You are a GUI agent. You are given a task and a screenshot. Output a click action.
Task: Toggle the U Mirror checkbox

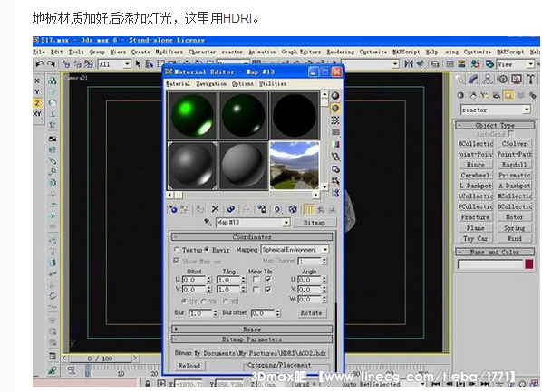point(256,280)
